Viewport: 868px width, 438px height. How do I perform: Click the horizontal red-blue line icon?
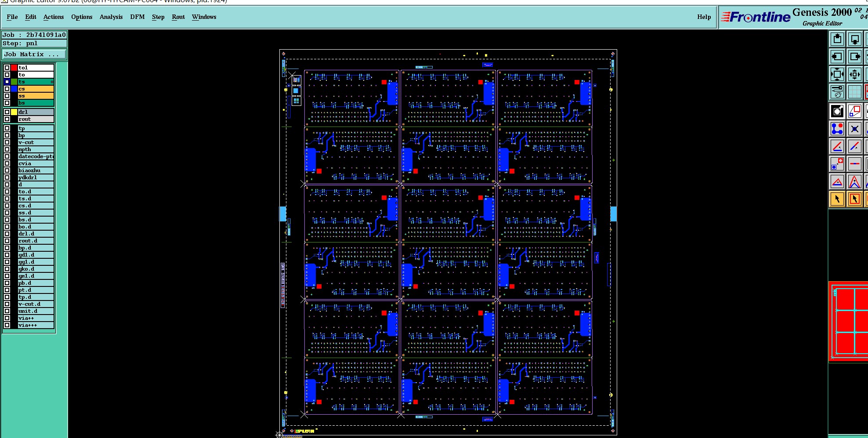[855, 164]
